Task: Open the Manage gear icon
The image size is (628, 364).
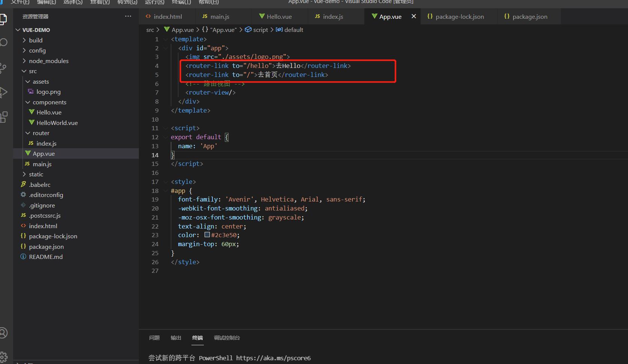Action: (3, 356)
